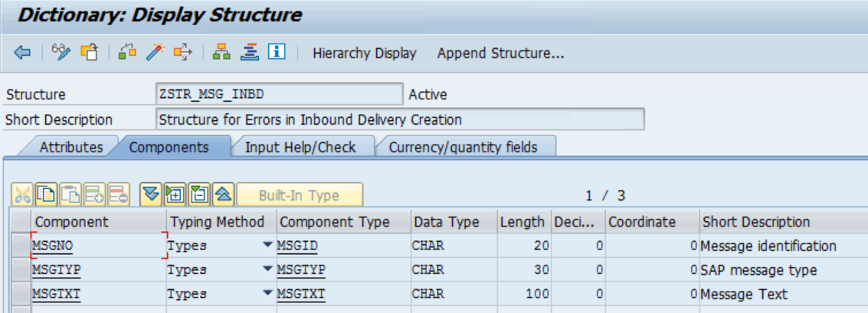Click the Deci... column header
This screenshot has height=313, width=868.
click(578, 222)
